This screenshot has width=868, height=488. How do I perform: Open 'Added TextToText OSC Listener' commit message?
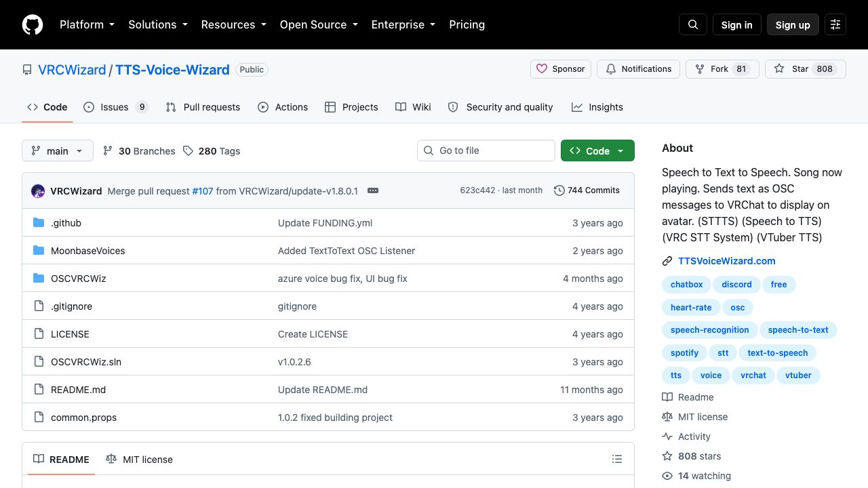tap(347, 251)
